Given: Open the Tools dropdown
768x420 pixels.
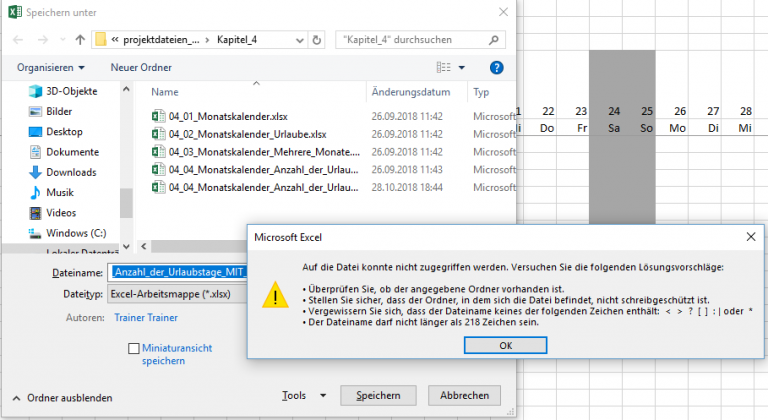Looking at the screenshot, I should click(304, 395).
